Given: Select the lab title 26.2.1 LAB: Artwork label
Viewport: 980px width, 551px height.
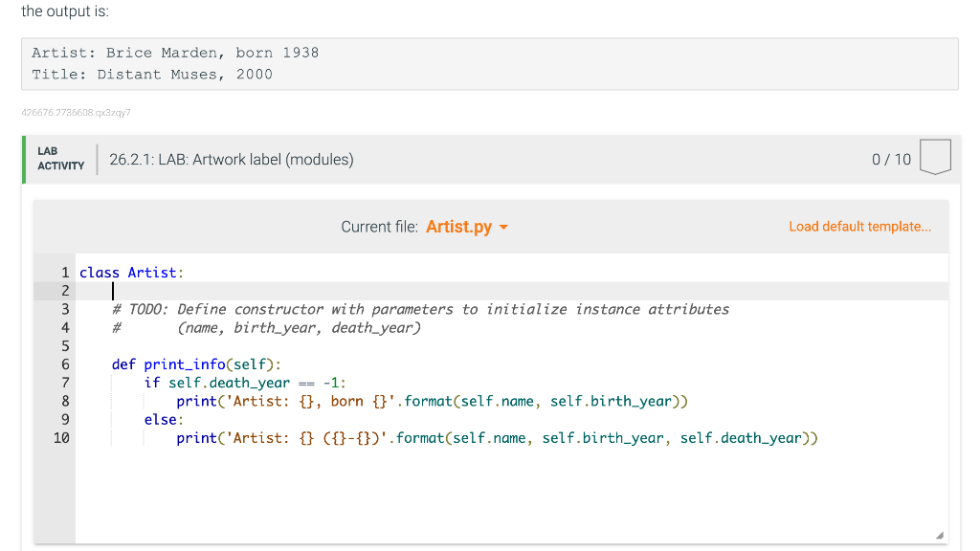Looking at the screenshot, I should (x=230, y=160).
